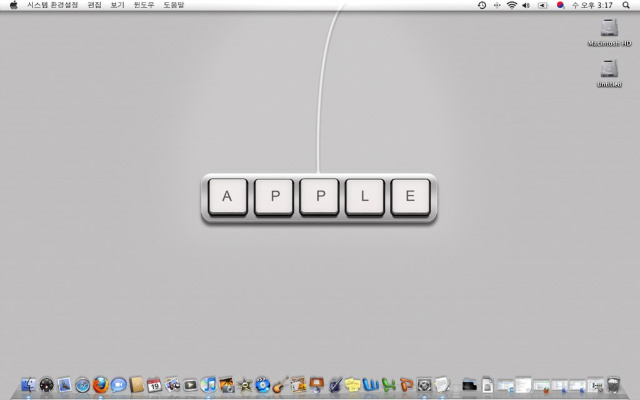Open the 도움말 menu
640x400 pixels.
173,5
